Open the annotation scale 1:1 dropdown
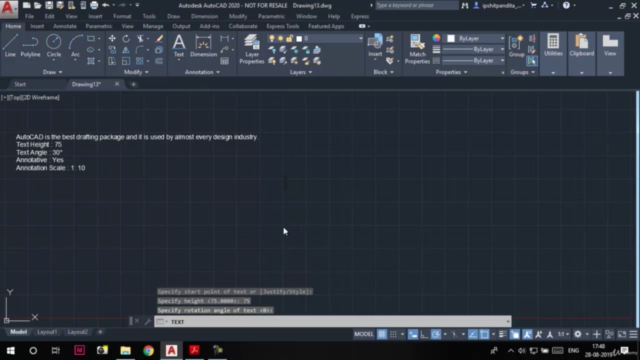 564,334
